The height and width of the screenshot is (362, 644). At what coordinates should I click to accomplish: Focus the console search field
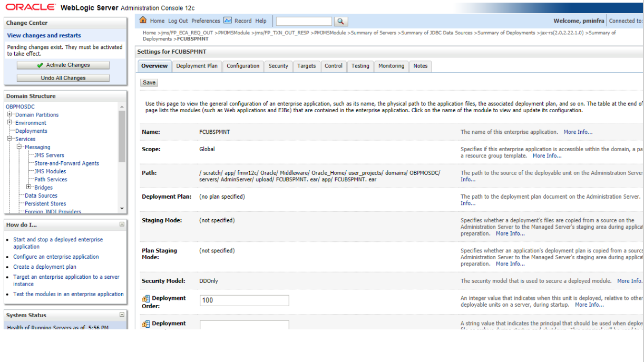(x=304, y=21)
